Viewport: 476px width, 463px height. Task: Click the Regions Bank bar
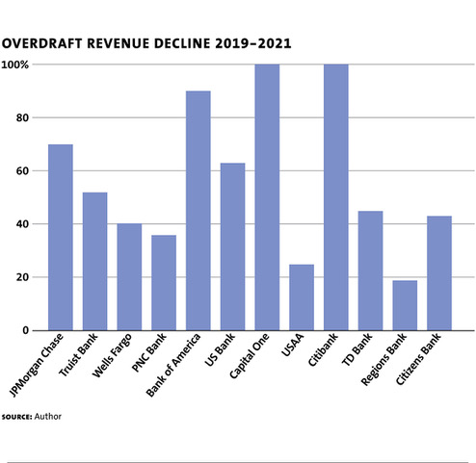pyautogui.click(x=405, y=305)
